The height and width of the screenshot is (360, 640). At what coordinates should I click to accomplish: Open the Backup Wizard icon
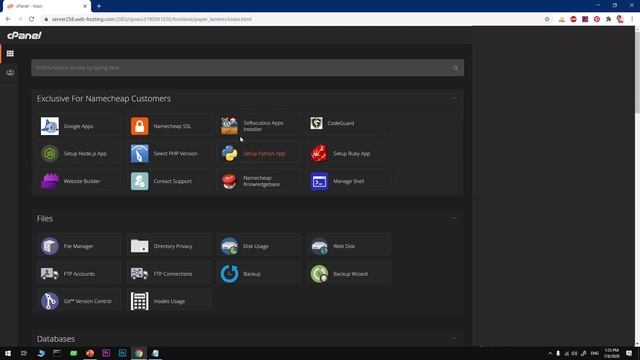click(319, 274)
